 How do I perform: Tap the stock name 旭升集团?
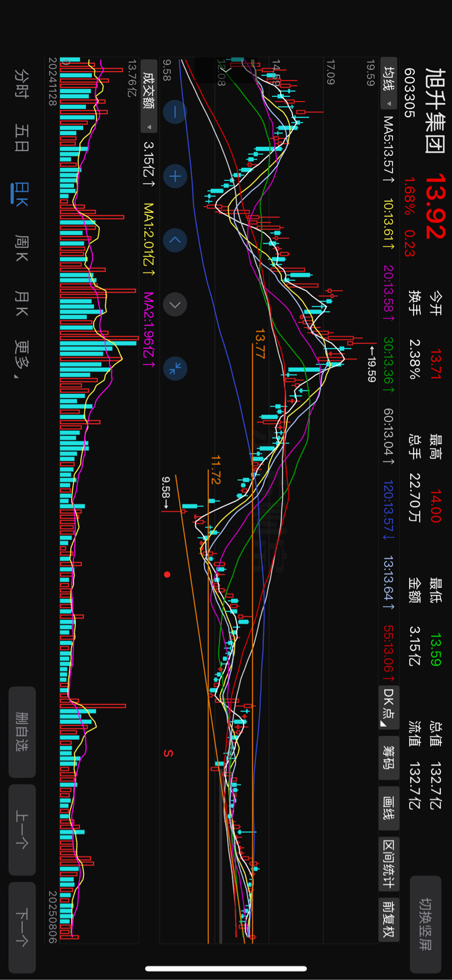tap(435, 111)
